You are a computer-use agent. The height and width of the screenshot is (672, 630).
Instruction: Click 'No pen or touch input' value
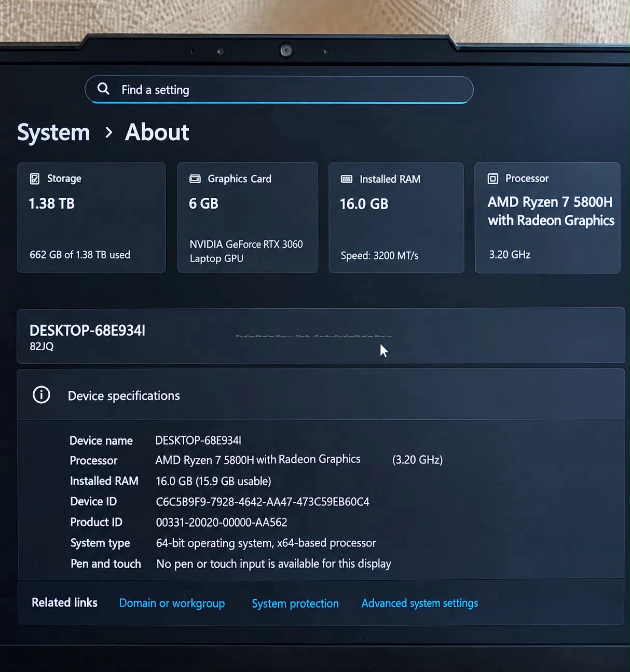[x=273, y=564]
